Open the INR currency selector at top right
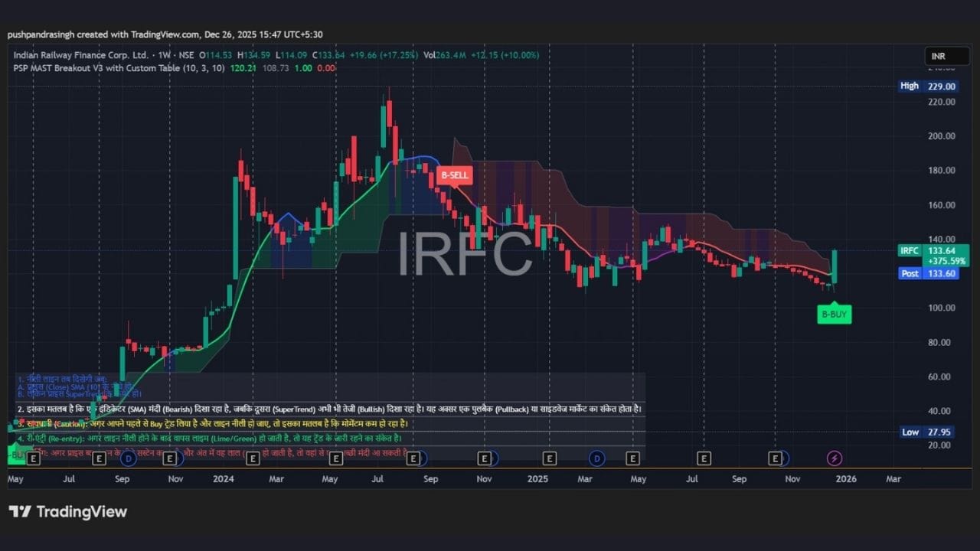The image size is (980, 551). [x=946, y=55]
